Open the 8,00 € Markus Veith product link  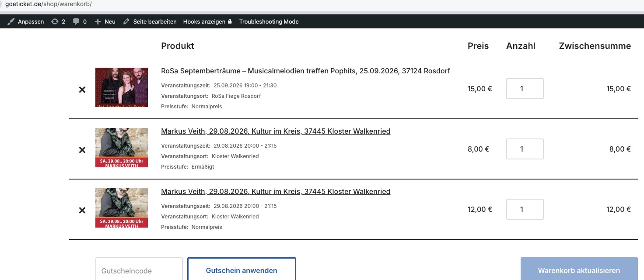276,131
